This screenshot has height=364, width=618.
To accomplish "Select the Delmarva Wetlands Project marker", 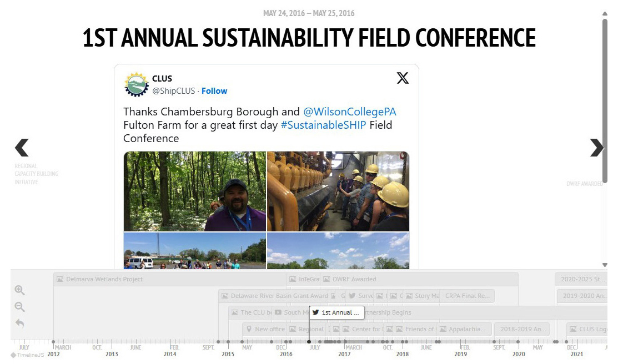I will pos(104,279).
